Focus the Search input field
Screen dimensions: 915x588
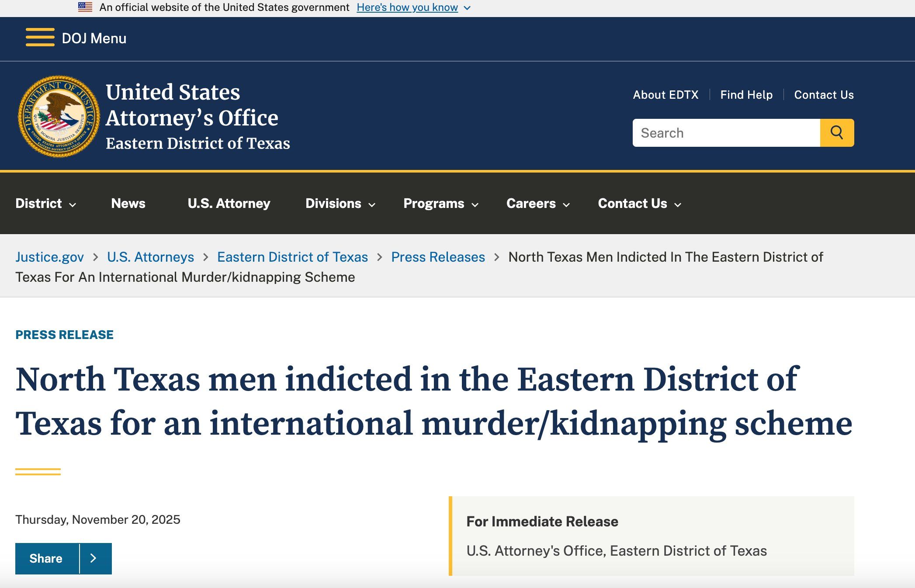tap(726, 133)
